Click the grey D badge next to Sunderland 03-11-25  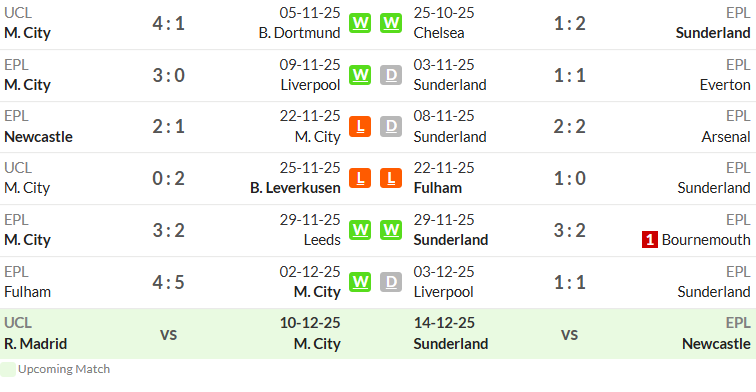click(x=391, y=75)
